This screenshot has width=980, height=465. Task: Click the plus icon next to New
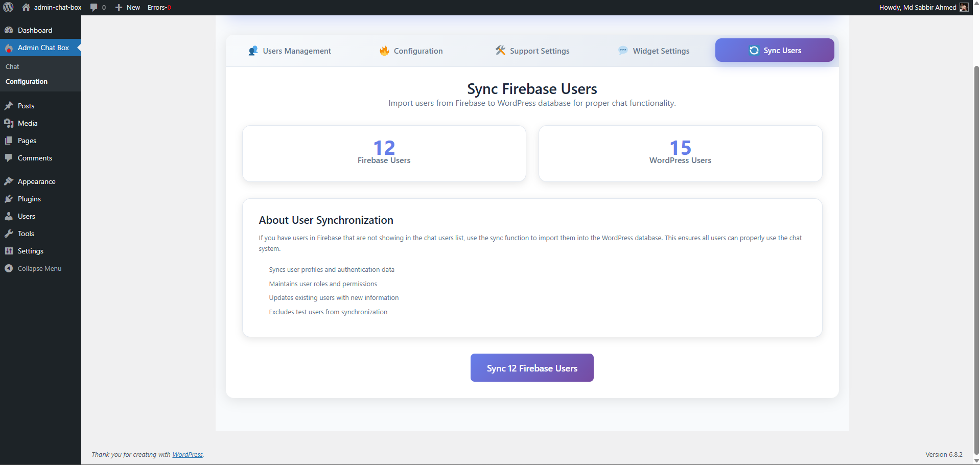(x=119, y=7)
